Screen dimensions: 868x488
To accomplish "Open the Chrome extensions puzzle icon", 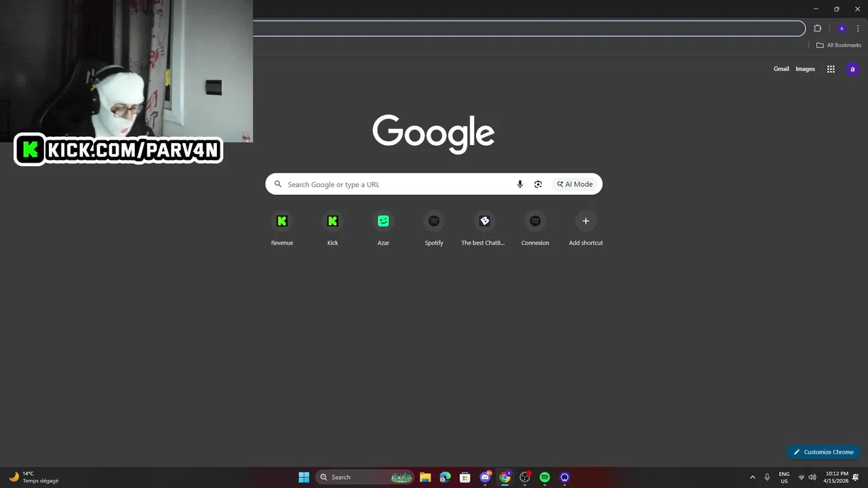I will click(x=817, y=28).
